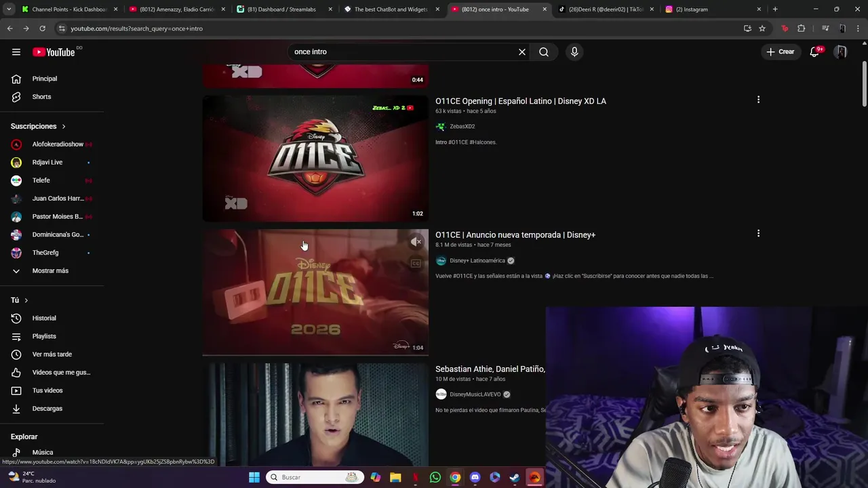Open Discord from the taskbar
This screenshot has width=868, height=488.
click(475, 477)
